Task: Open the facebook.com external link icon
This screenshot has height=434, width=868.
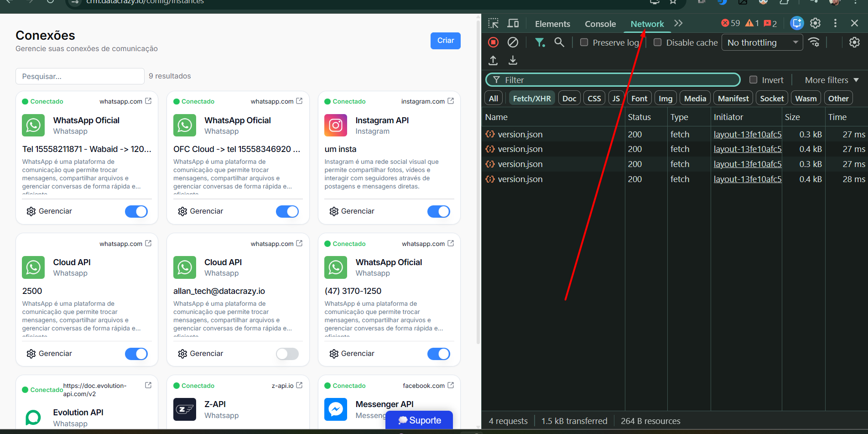Action: click(x=451, y=385)
